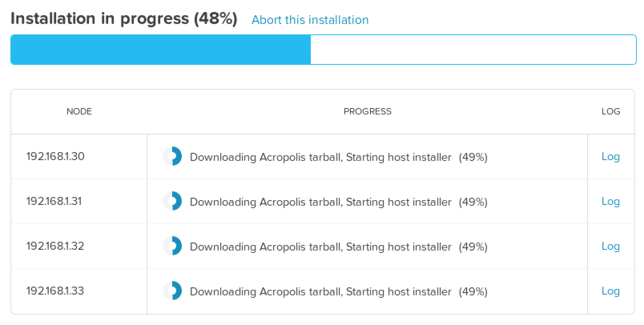View the Log for node 192.168.1.31
The image size is (644, 325).
point(610,201)
